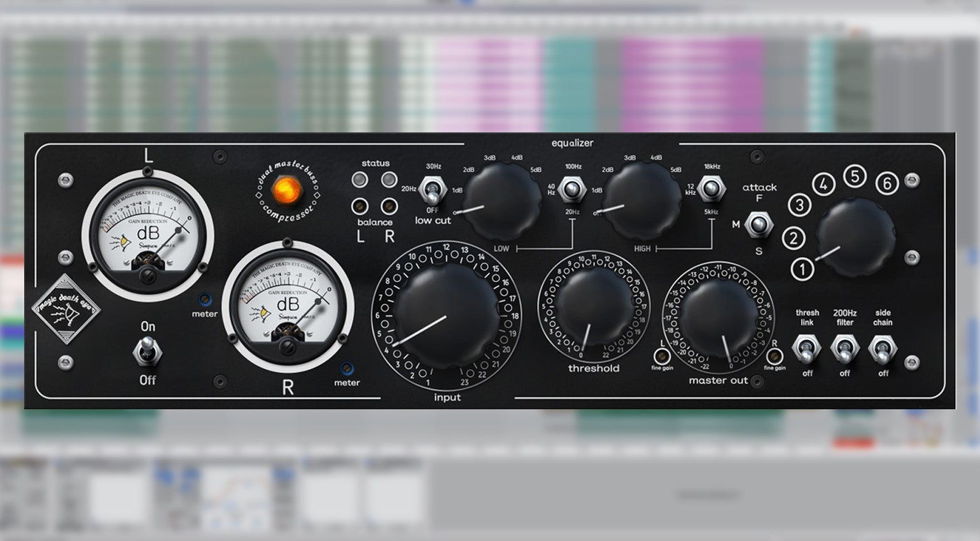Switch the high band 18kHz/5kHz toggle
The image size is (980, 541).
pos(711,190)
